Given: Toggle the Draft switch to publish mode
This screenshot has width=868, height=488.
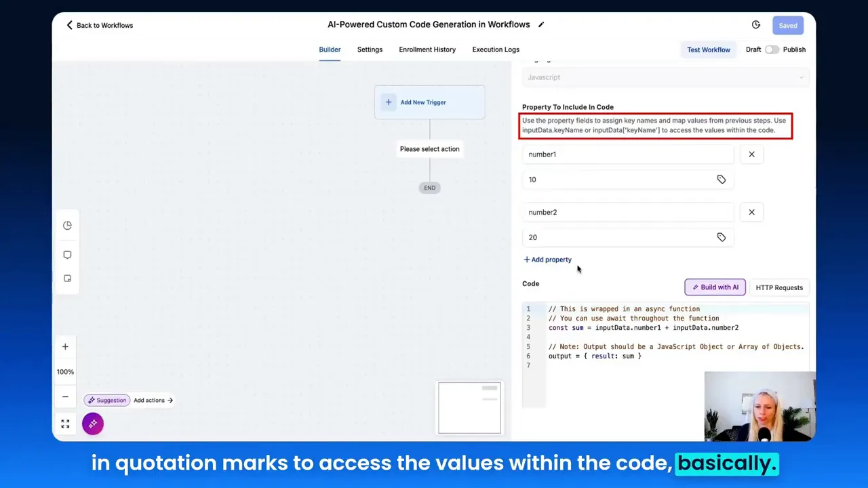Looking at the screenshot, I should (772, 49).
